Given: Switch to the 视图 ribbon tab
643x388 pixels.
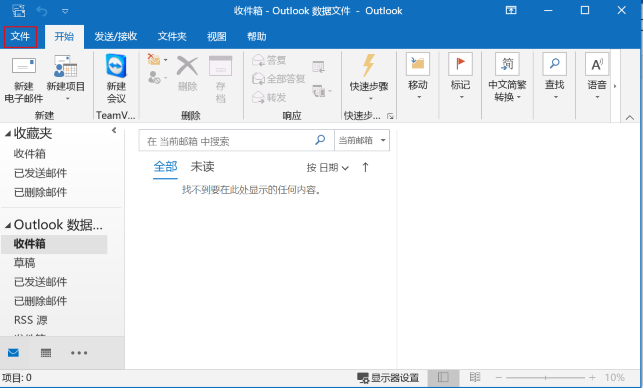Looking at the screenshot, I should click(x=216, y=37).
